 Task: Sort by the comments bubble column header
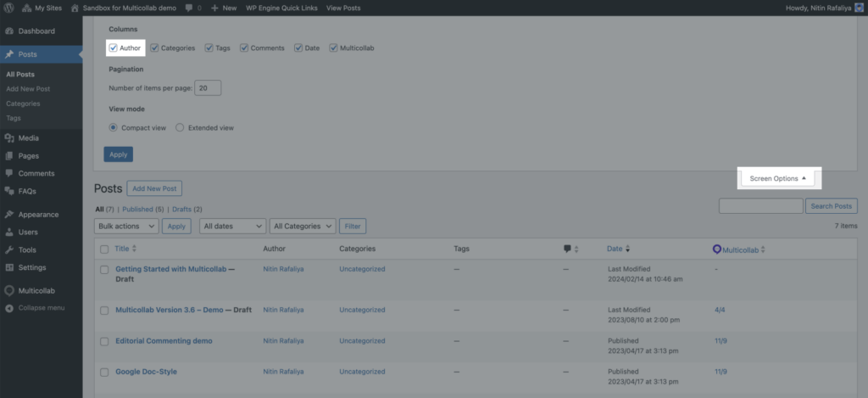[570, 249]
